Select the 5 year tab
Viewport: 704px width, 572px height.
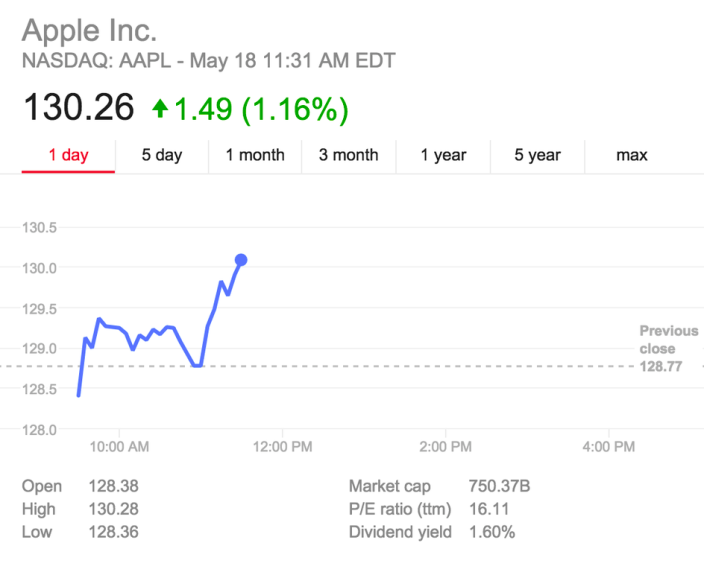(537, 155)
